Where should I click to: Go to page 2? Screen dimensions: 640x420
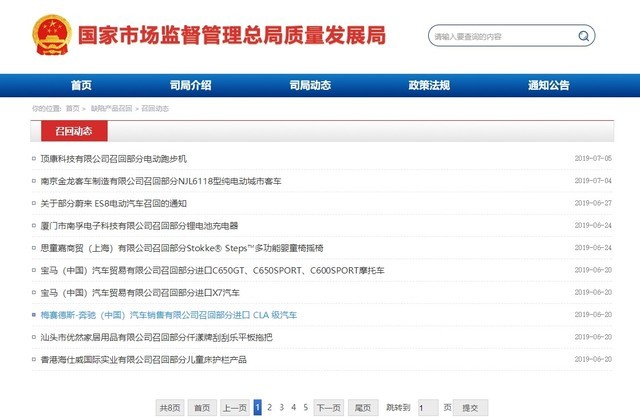tap(269, 407)
